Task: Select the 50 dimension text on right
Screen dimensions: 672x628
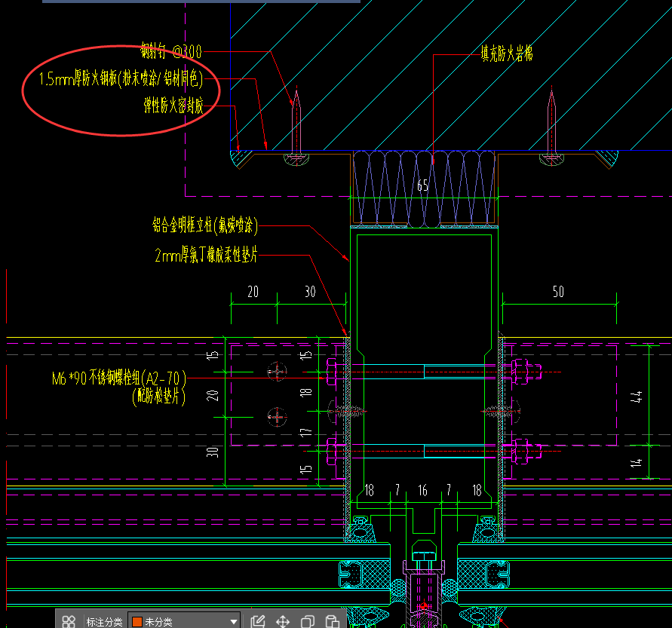Action: (x=558, y=292)
